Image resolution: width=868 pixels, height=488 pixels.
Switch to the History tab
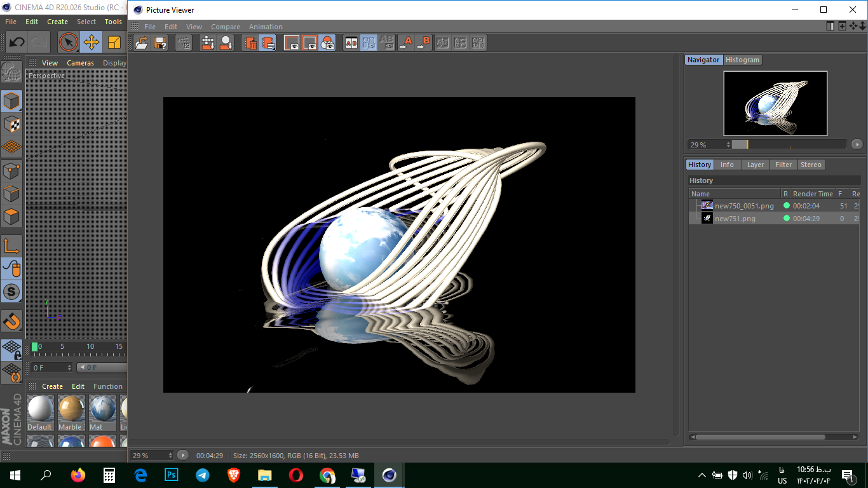700,165
